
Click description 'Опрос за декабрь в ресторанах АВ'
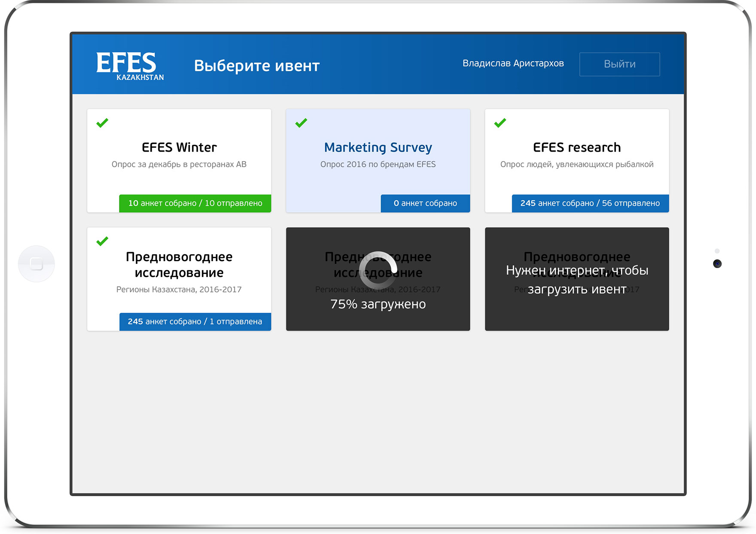click(179, 164)
